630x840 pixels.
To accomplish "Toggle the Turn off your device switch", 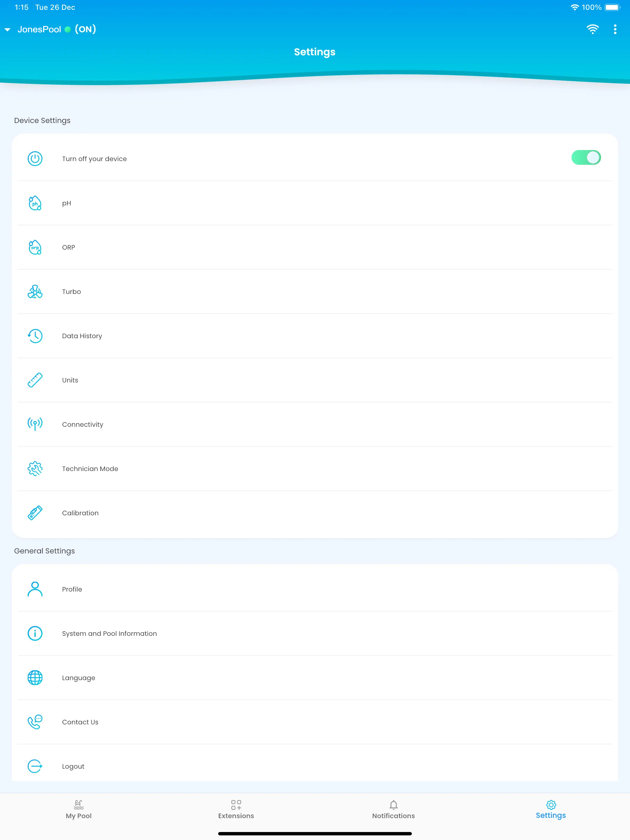I will (x=586, y=158).
